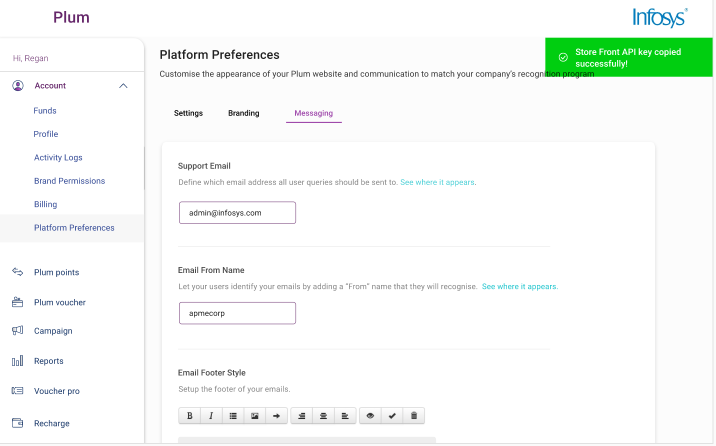Open the Campaign label in sidebar
The width and height of the screenshot is (716, 446).
(x=53, y=331)
